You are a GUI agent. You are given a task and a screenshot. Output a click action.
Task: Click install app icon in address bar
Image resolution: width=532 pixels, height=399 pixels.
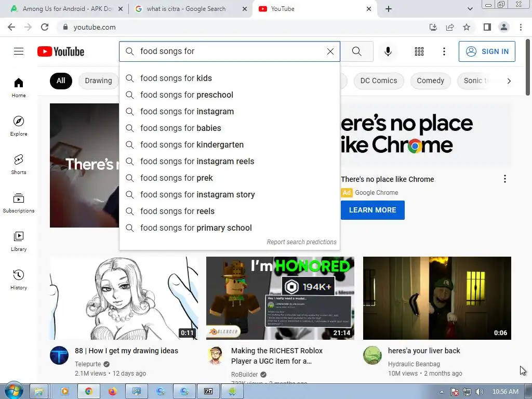click(433, 27)
